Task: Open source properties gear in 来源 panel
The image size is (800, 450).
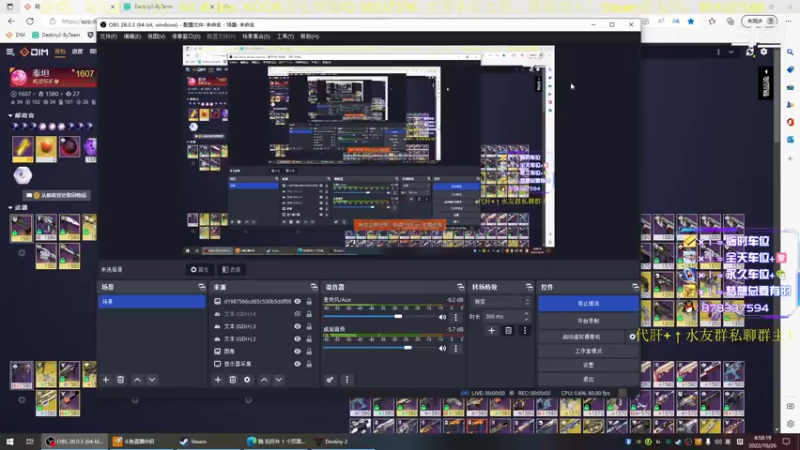Action: pyautogui.click(x=247, y=380)
